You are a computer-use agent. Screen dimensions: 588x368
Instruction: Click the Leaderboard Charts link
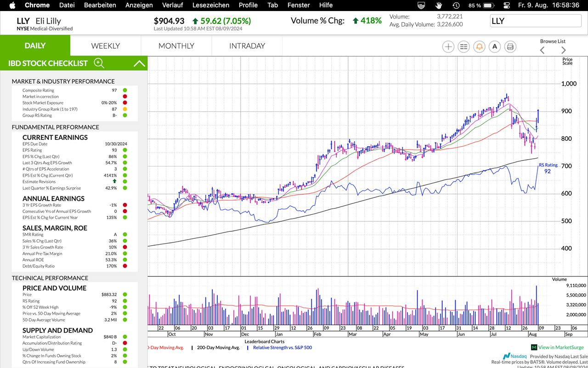pos(264,341)
